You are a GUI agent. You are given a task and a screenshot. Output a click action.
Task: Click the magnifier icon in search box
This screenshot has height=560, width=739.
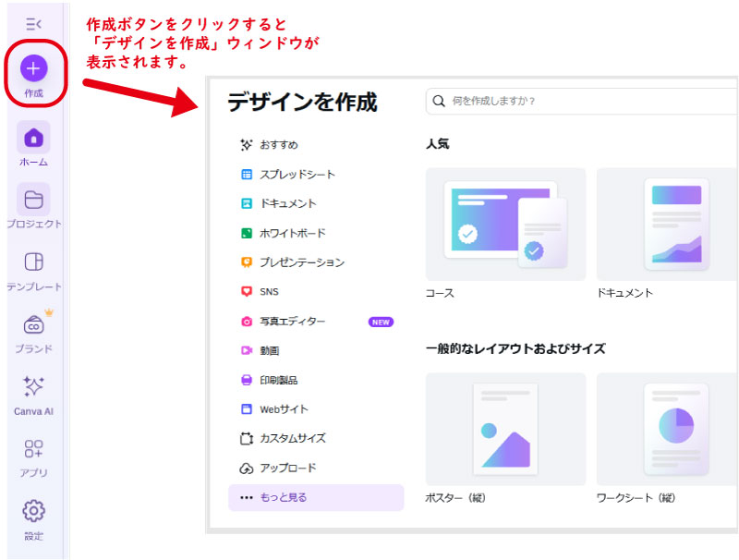pyautogui.click(x=439, y=101)
